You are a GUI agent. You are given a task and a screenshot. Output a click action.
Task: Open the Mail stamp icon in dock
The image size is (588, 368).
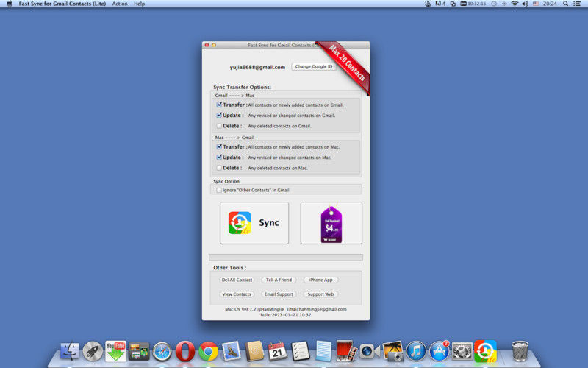pos(232,352)
